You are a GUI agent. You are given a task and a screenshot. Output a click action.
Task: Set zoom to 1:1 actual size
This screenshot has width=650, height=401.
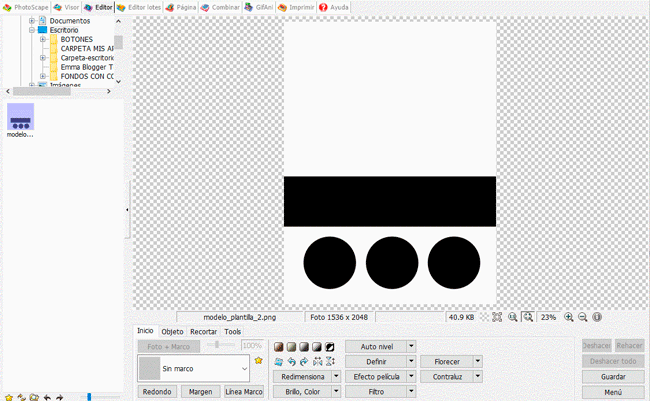point(513,317)
